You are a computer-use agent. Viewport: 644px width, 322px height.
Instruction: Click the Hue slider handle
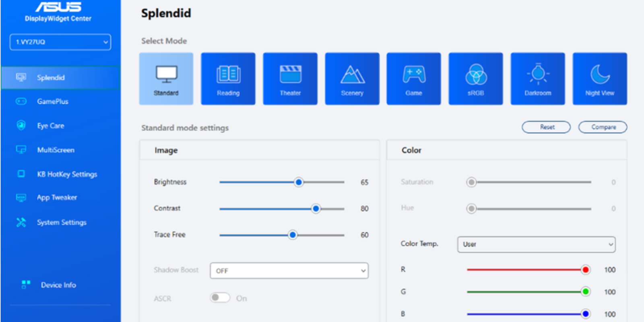471,208
